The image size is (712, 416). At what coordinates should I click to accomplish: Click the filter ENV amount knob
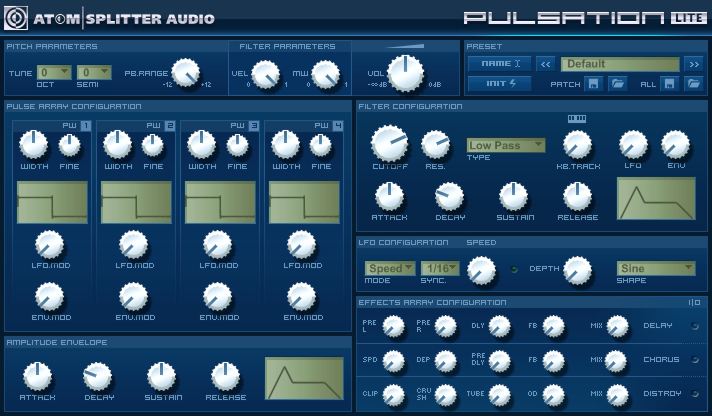pos(675,145)
